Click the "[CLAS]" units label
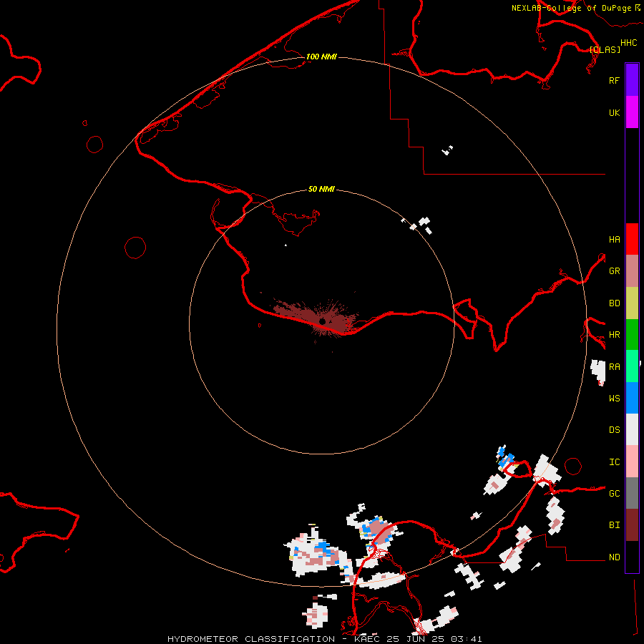644x644 pixels. click(x=605, y=49)
